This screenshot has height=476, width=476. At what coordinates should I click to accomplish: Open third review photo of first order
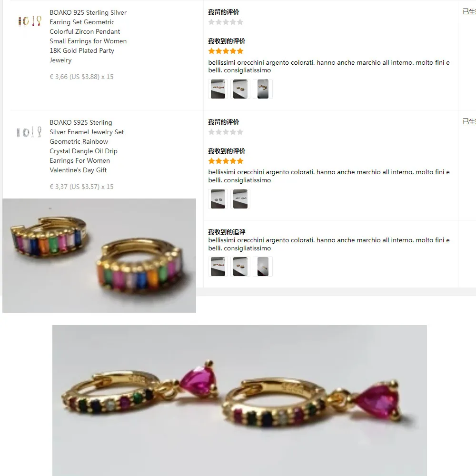pyautogui.click(x=263, y=89)
